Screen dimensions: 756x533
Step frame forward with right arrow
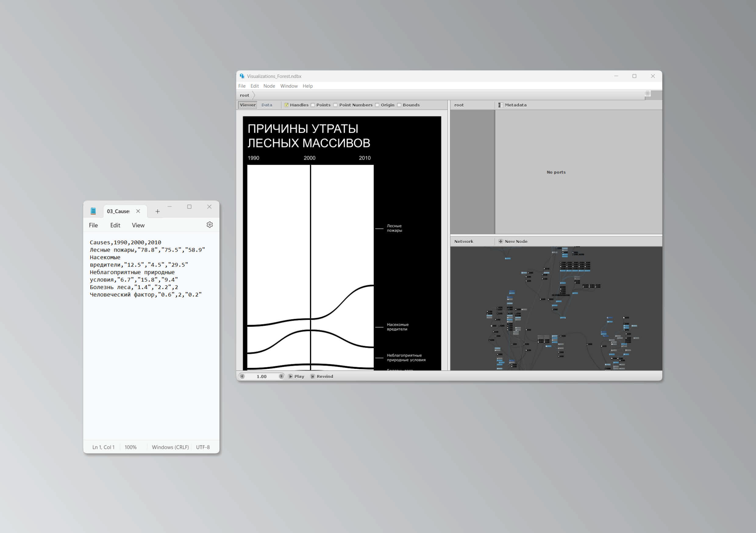281,376
